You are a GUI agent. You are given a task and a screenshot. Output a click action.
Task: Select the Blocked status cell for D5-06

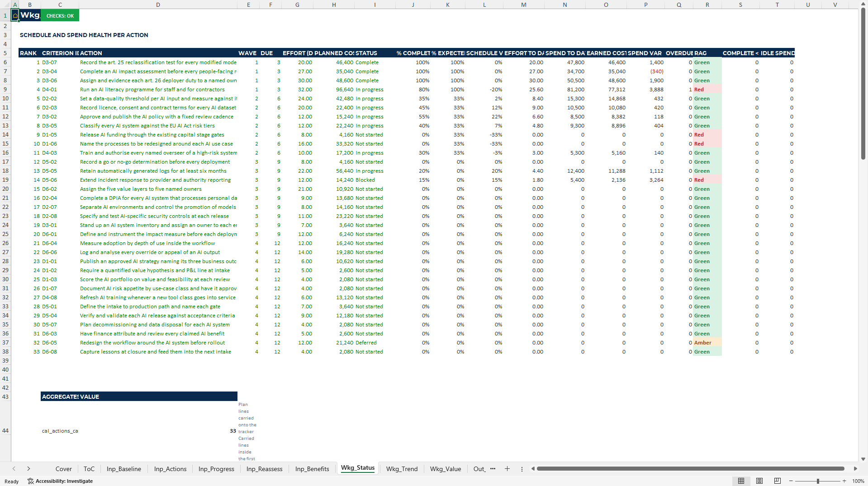click(x=375, y=180)
